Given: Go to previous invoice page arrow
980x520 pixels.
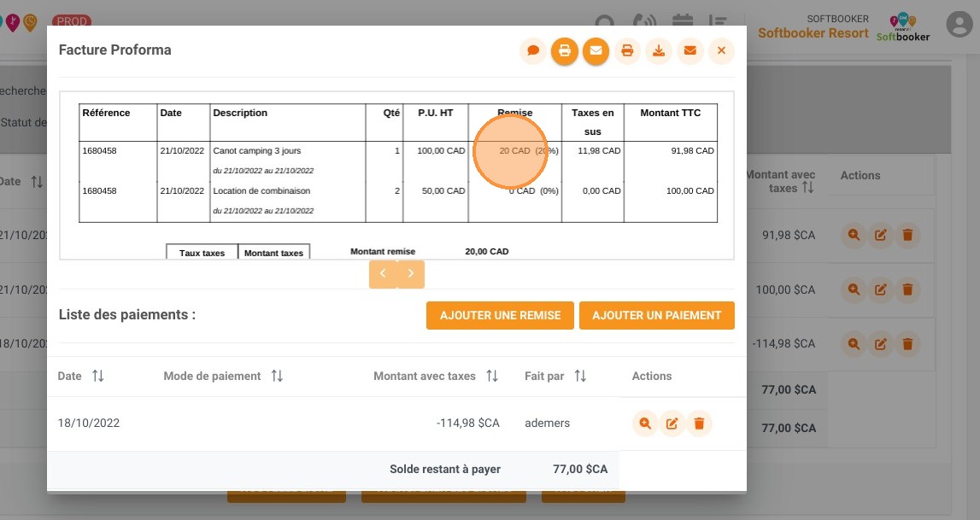Looking at the screenshot, I should click(383, 274).
